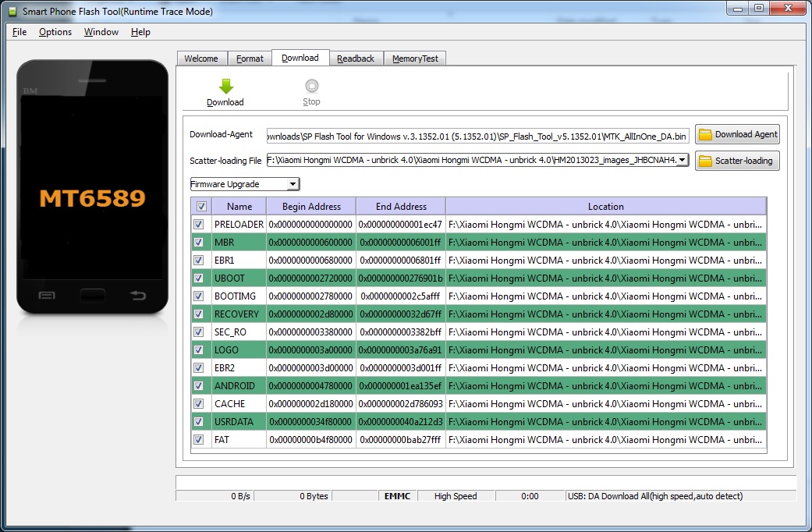Select the RECOVERY row location cell

pos(605,314)
